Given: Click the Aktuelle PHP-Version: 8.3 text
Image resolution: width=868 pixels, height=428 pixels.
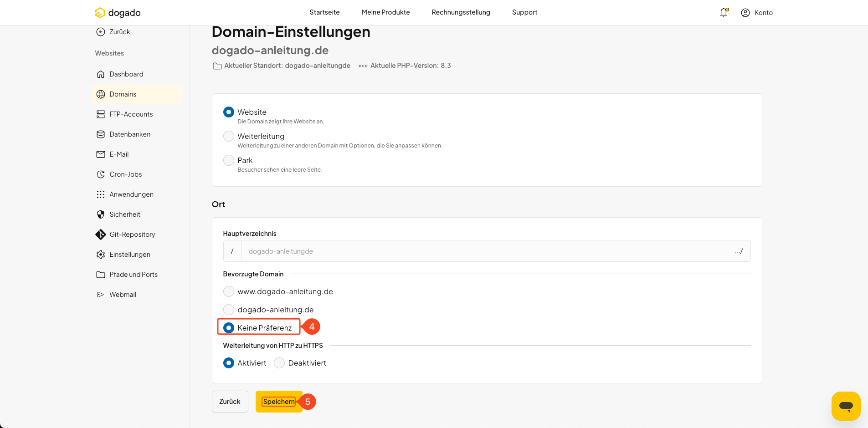Looking at the screenshot, I should click(411, 66).
